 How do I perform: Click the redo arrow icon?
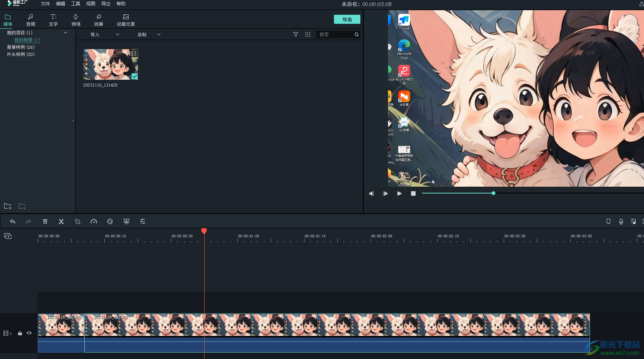[x=29, y=221]
